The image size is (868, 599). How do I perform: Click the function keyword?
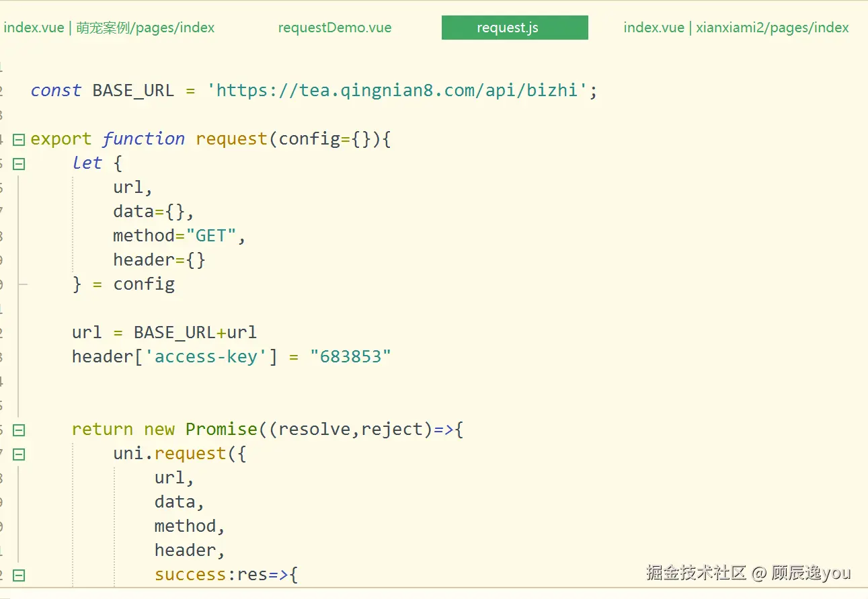[144, 138]
